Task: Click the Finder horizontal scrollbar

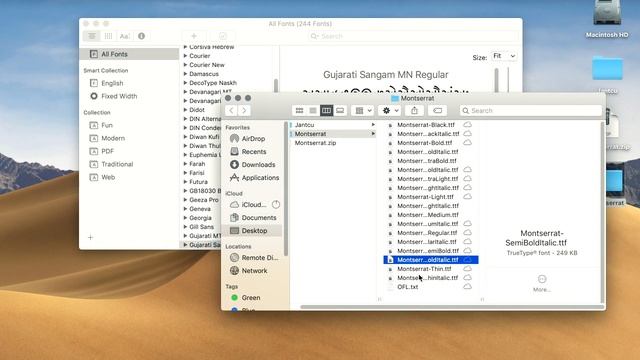Action: (x=452, y=307)
